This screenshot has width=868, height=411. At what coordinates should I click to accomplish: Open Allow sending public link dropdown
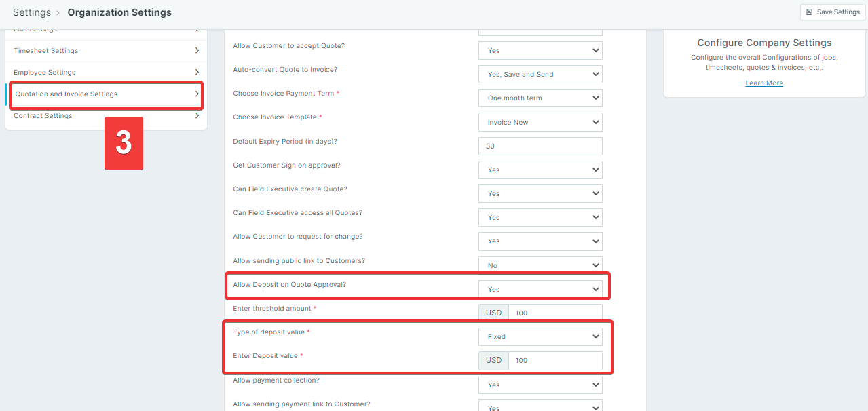540,265
